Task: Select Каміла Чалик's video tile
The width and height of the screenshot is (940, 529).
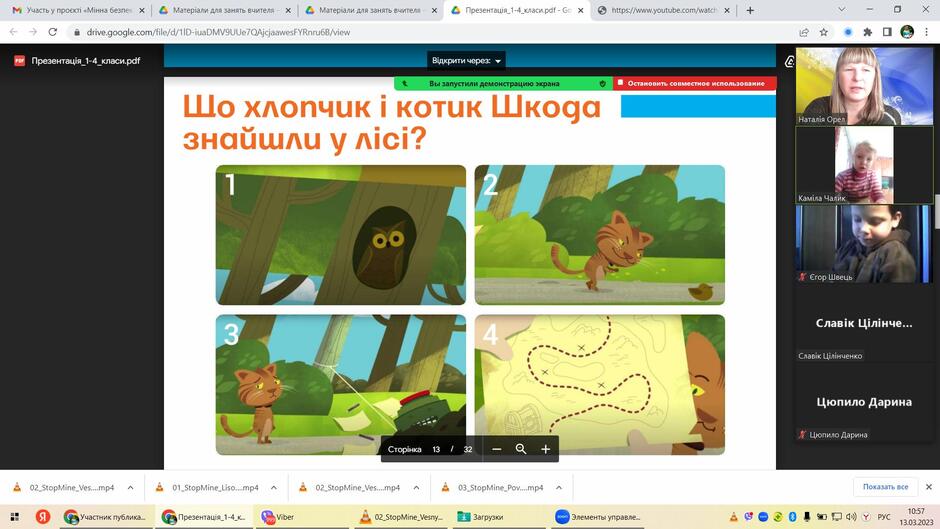Action: [x=864, y=165]
